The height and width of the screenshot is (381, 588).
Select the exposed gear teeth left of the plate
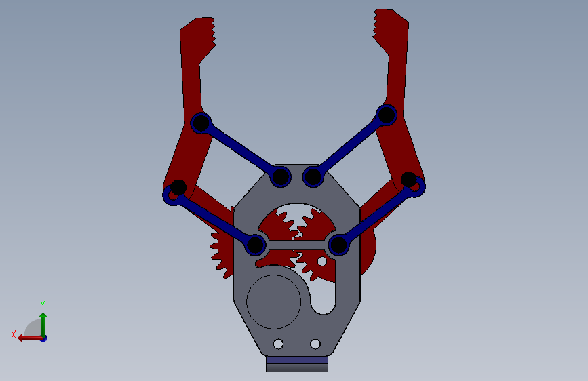point(221,255)
